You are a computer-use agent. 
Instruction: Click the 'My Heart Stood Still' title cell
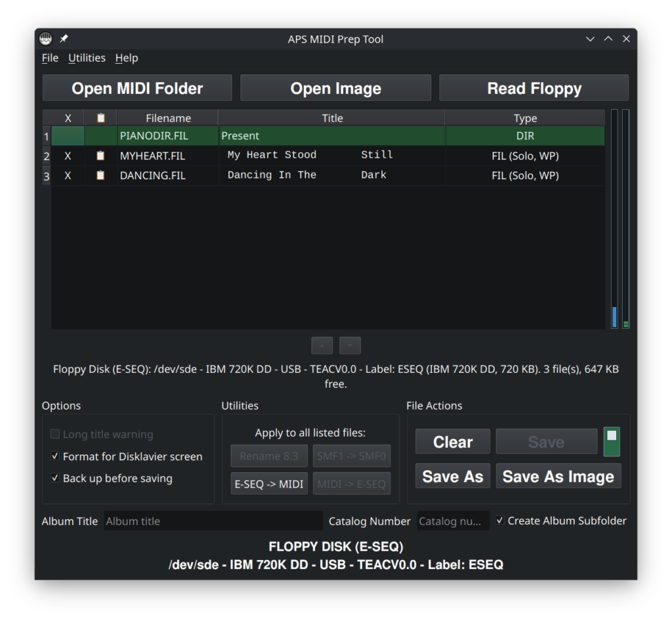(x=332, y=156)
